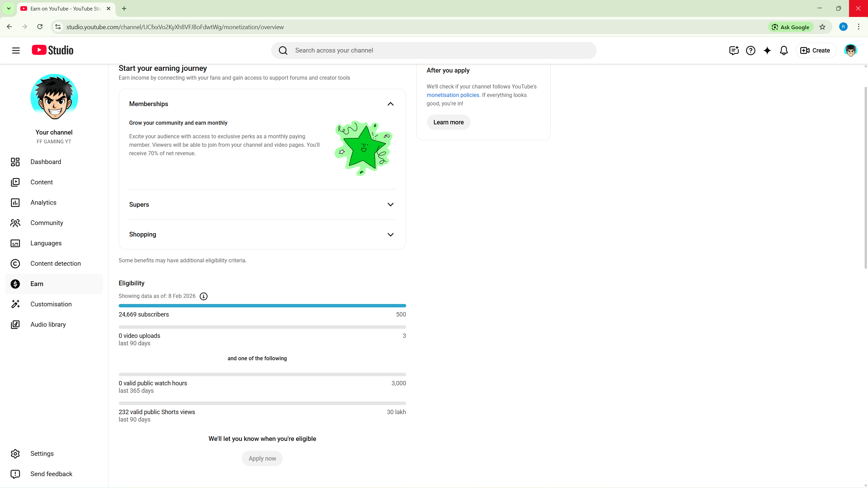Open the Customisation sidebar item
This screenshot has width=868, height=488.
[51, 304]
